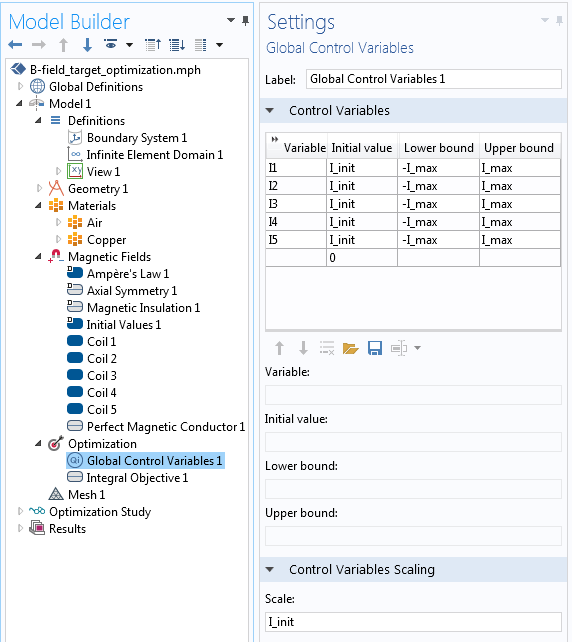Select Perfect Magnetic Conductor 1 node
The image size is (572, 642).
coord(166,427)
